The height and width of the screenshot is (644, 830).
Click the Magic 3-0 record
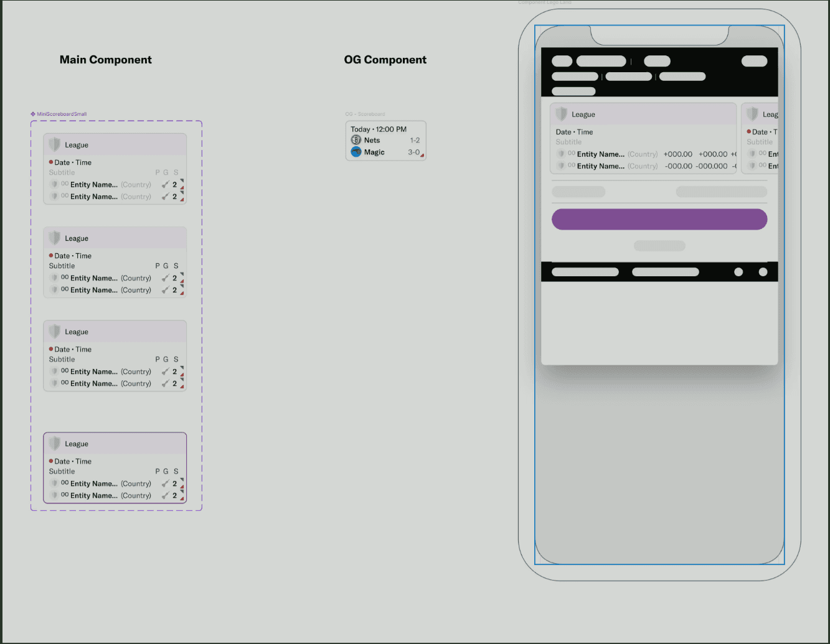pyautogui.click(x=413, y=152)
